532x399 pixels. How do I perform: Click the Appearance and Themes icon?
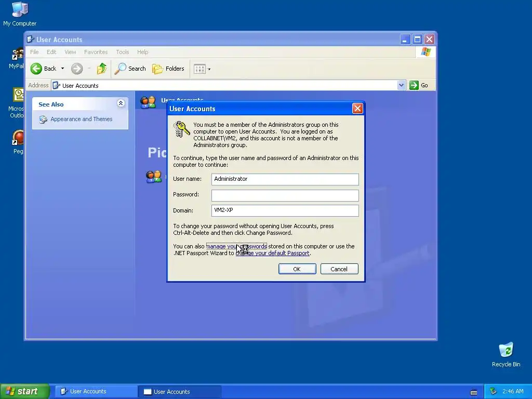pyautogui.click(x=43, y=119)
